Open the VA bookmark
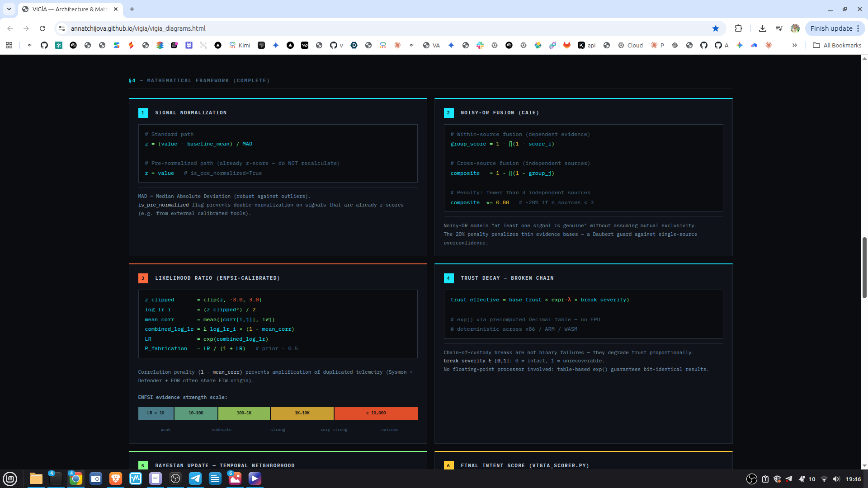Screen dimensions: 868x488 coord(431,45)
